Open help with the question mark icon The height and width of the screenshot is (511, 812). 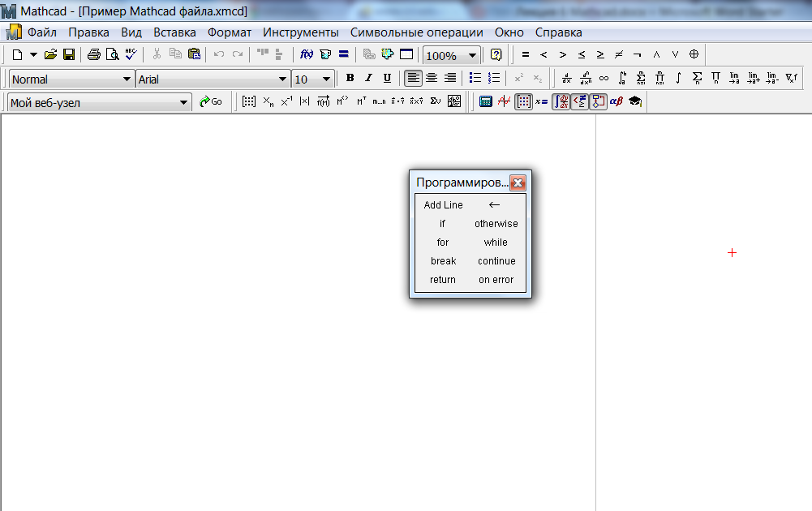[x=496, y=54]
